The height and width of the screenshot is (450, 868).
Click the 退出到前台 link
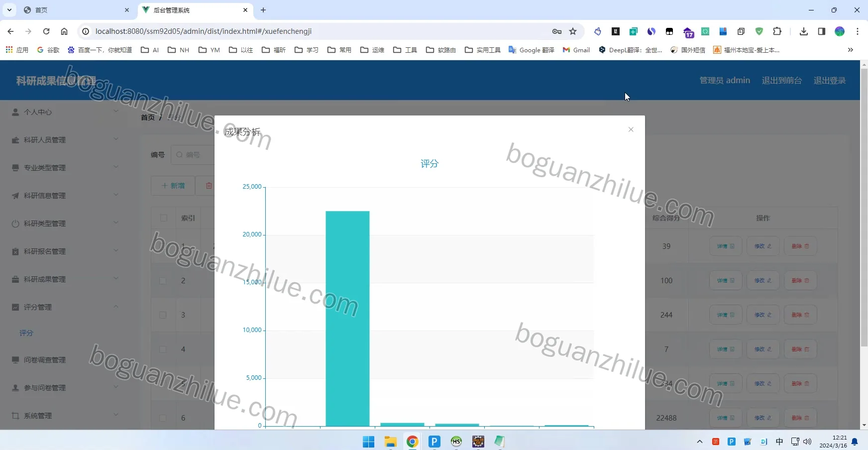click(782, 80)
